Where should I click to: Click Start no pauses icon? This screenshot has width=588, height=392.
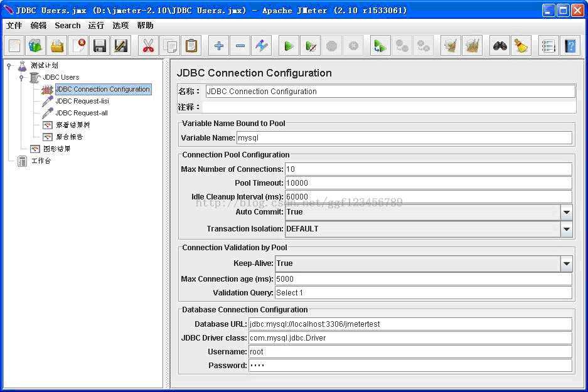click(311, 46)
